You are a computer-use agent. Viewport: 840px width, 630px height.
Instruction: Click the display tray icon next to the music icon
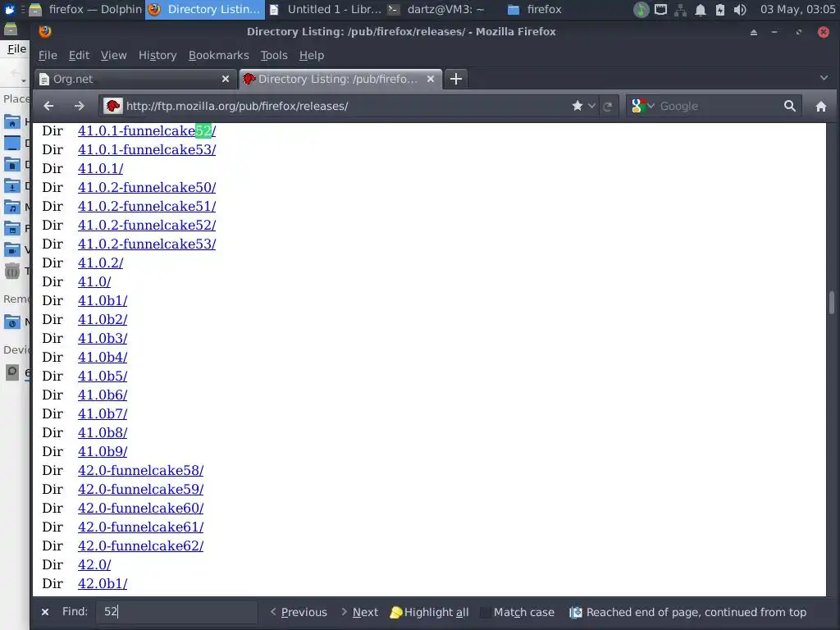click(660, 10)
